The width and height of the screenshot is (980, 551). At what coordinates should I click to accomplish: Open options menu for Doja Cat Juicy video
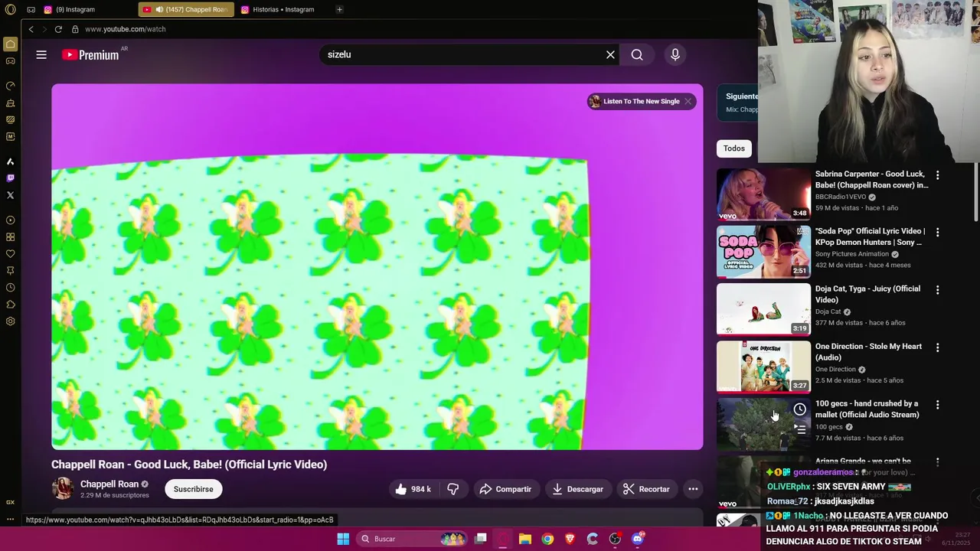pyautogui.click(x=937, y=290)
